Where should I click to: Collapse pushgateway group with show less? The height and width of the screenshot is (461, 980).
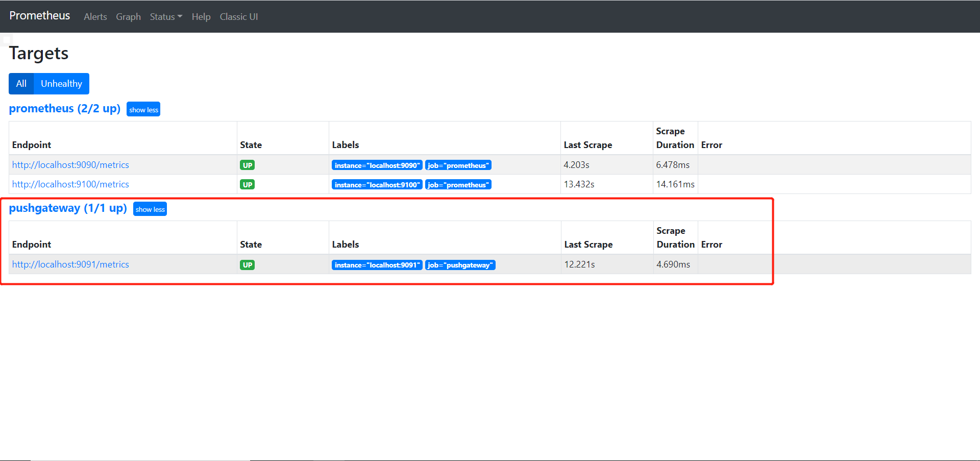(150, 209)
